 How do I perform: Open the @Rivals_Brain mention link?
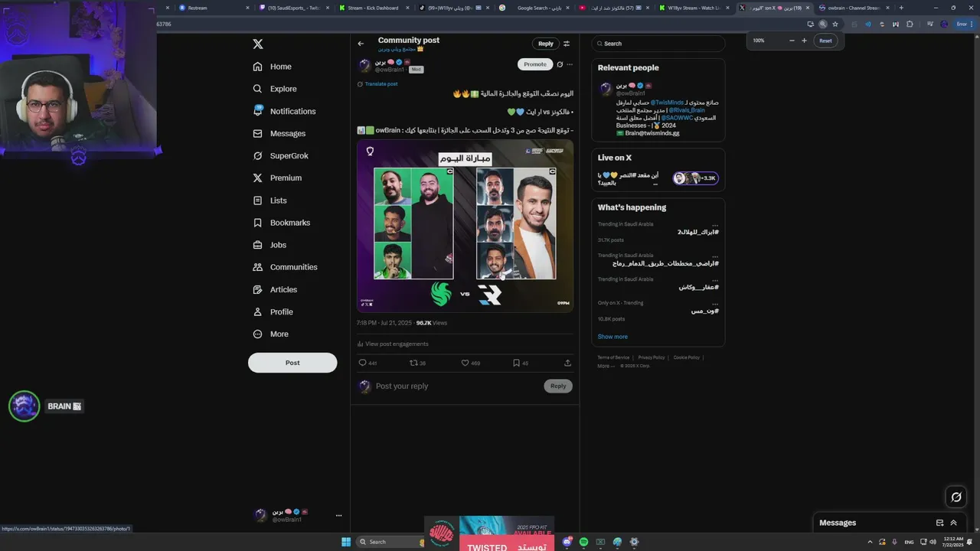pyautogui.click(x=686, y=110)
